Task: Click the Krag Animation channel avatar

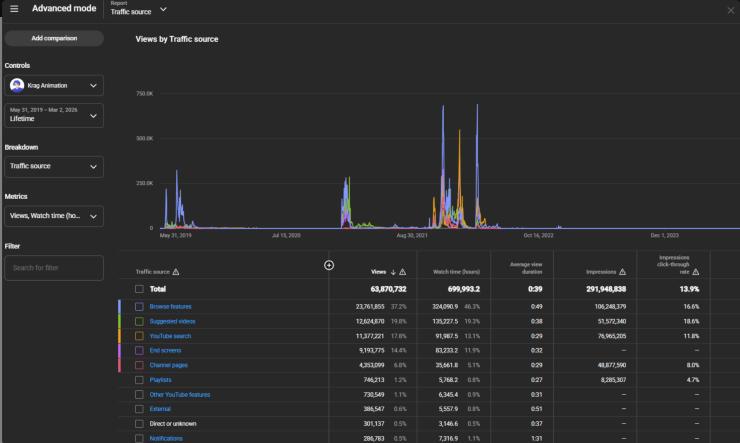Action: click(17, 86)
